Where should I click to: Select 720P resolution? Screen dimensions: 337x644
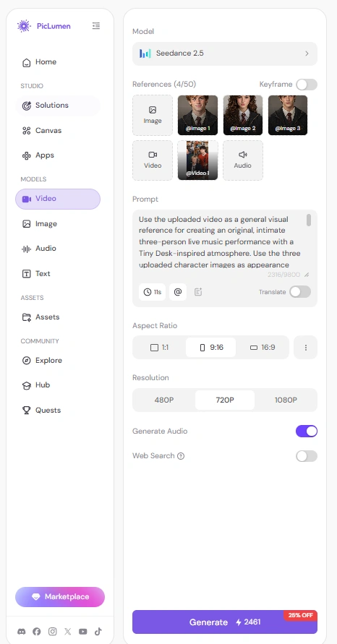pos(225,400)
